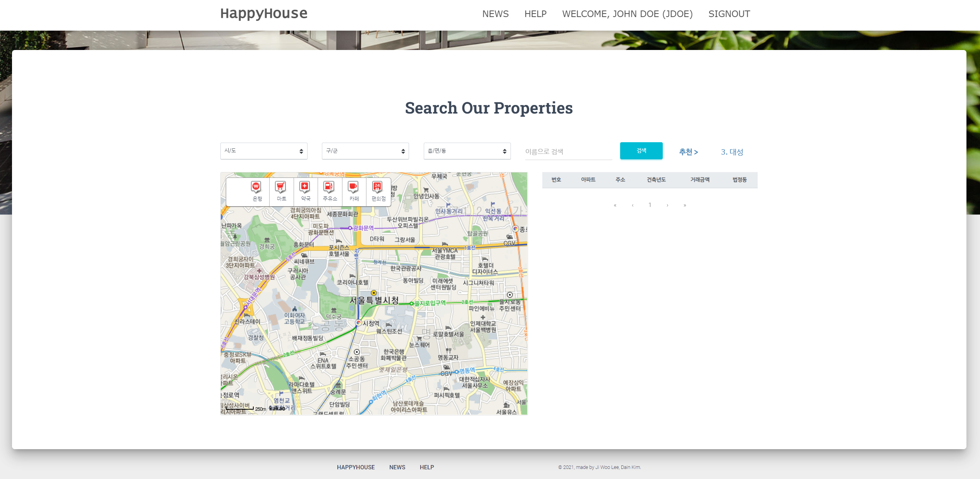This screenshot has height=479, width=980.
Task: Open the 구/군 dropdown
Action: 365,151
